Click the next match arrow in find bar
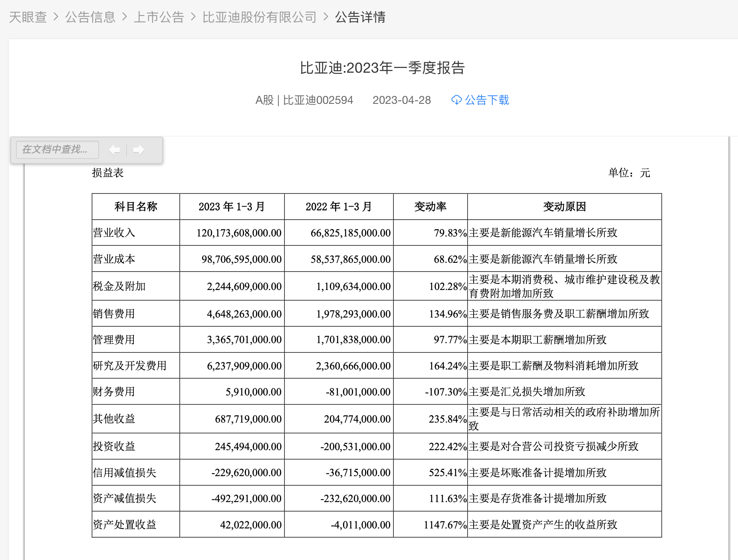The image size is (738, 560). (x=139, y=150)
